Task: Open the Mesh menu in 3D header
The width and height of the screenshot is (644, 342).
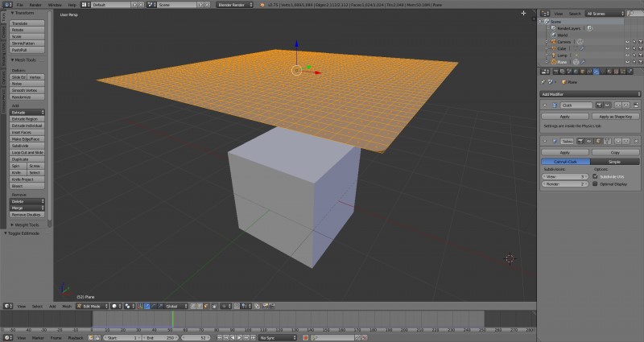Action: pyautogui.click(x=67, y=307)
